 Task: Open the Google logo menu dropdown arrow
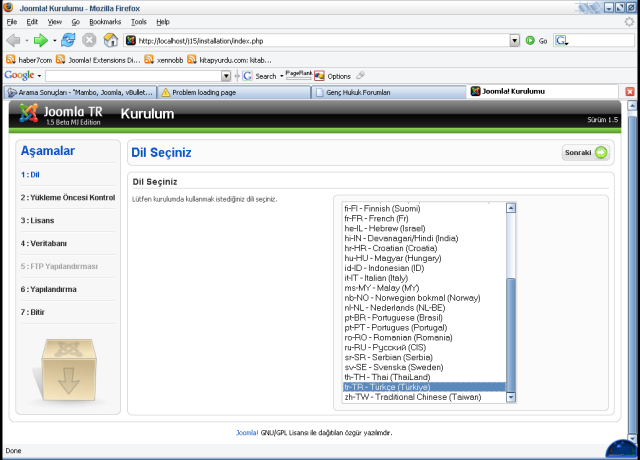click(39, 76)
